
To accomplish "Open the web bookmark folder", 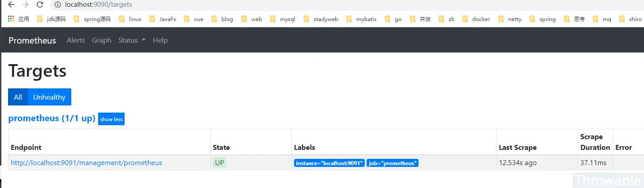I will point(251,19).
